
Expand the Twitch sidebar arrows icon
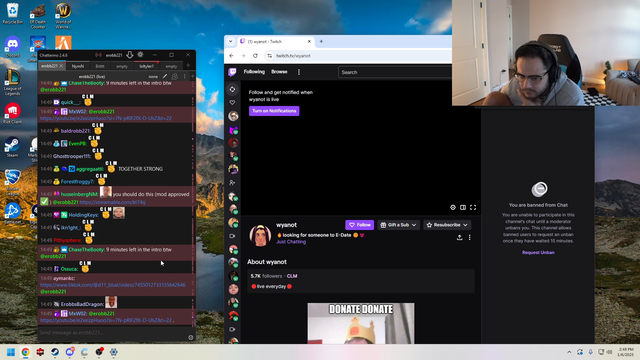tap(233, 89)
